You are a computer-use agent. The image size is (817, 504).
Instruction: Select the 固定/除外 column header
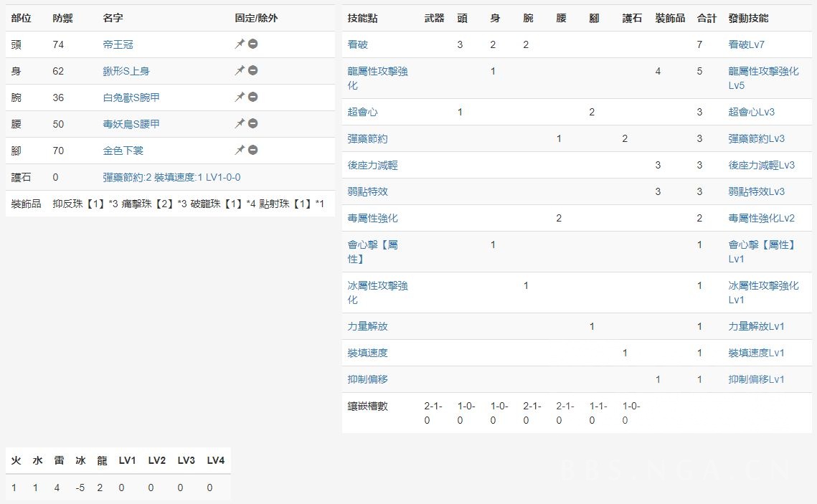256,18
